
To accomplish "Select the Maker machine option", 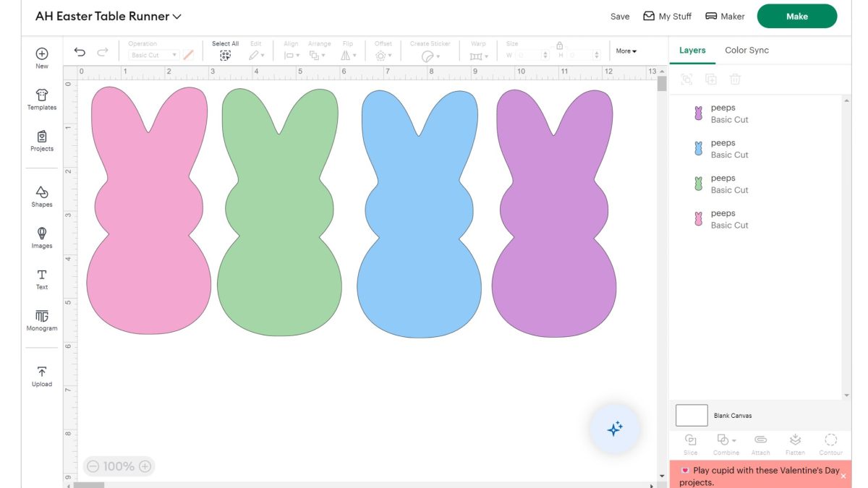I will (x=725, y=16).
